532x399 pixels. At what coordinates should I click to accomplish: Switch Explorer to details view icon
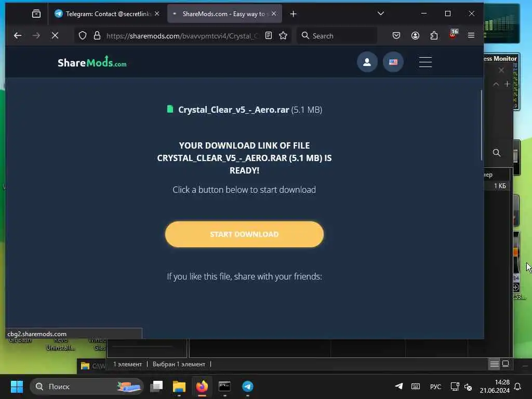pos(495,364)
